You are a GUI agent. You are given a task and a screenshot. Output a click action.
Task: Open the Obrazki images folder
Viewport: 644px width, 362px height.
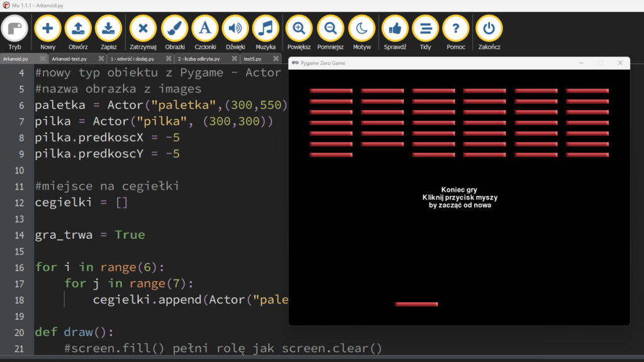[x=175, y=29]
